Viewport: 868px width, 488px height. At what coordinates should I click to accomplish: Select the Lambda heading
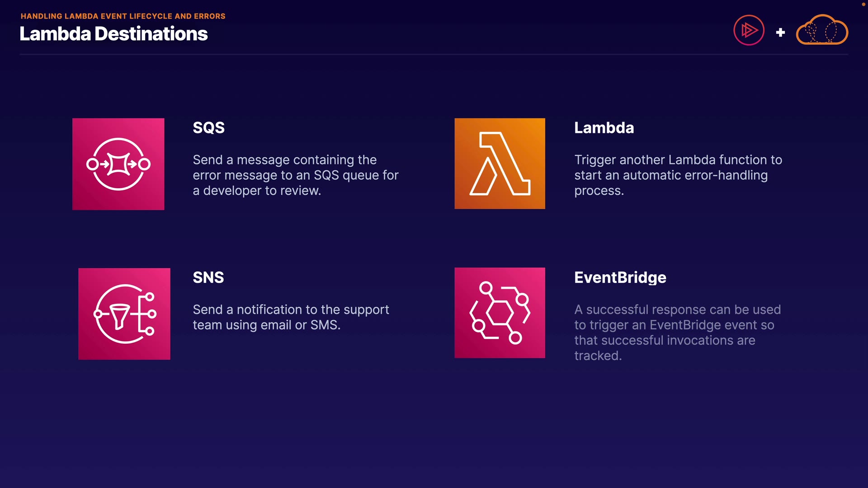pyautogui.click(x=604, y=128)
